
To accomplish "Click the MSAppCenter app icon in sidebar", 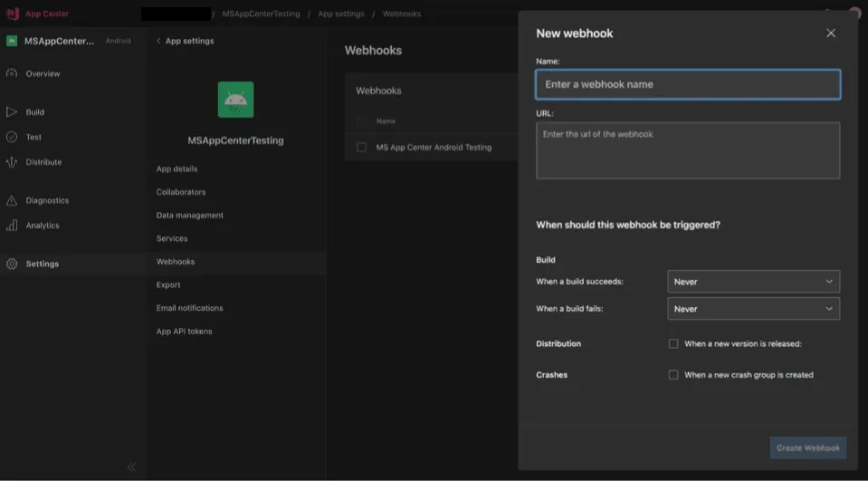I will (12, 41).
